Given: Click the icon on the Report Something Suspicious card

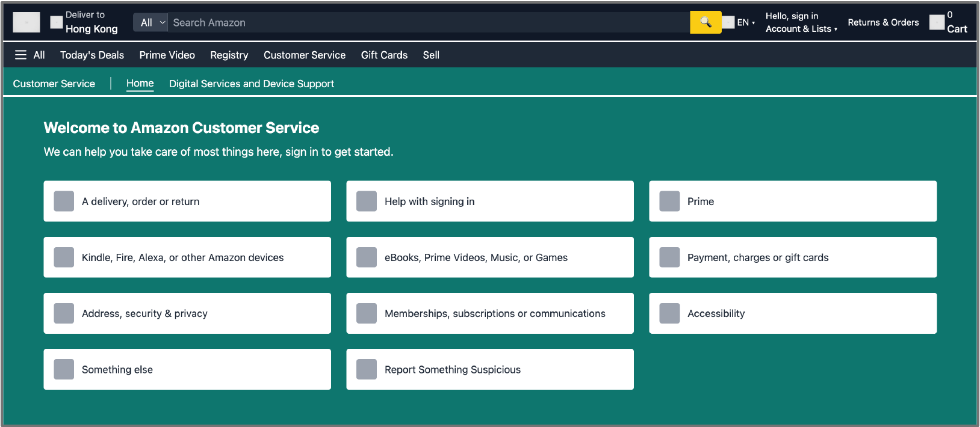Looking at the screenshot, I should point(367,369).
